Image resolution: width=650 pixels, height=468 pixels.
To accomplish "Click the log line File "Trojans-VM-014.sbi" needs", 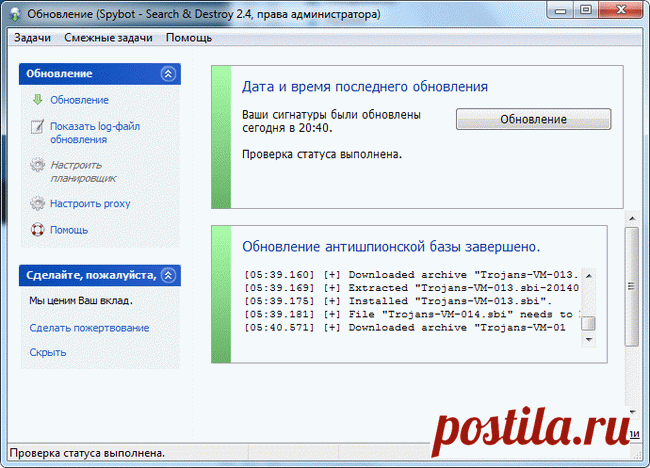I will click(411, 314).
